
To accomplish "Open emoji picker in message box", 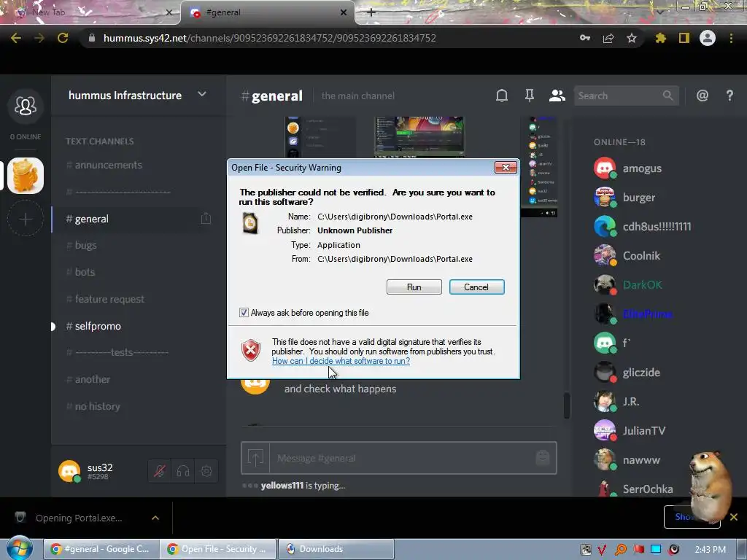I will click(543, 458).
